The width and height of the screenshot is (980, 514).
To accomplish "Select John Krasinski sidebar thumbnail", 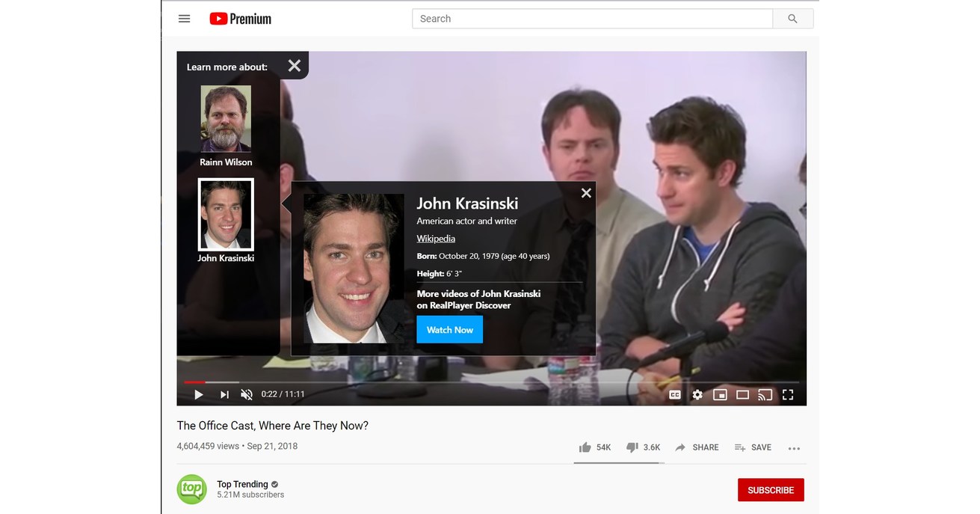I will [226, 215].
